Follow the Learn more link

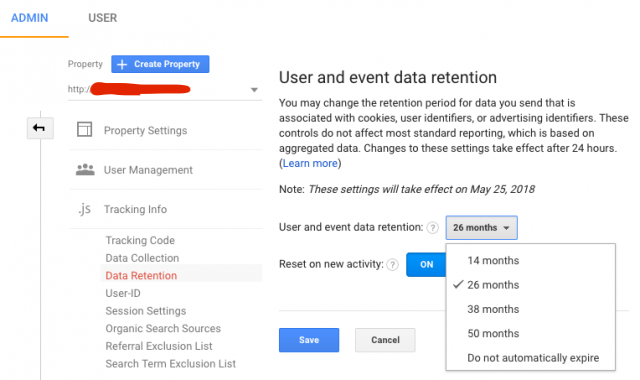[x=310, y=163]
